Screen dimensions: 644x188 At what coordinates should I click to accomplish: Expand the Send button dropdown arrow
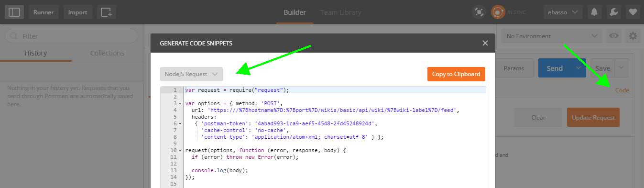coord(579,68)
